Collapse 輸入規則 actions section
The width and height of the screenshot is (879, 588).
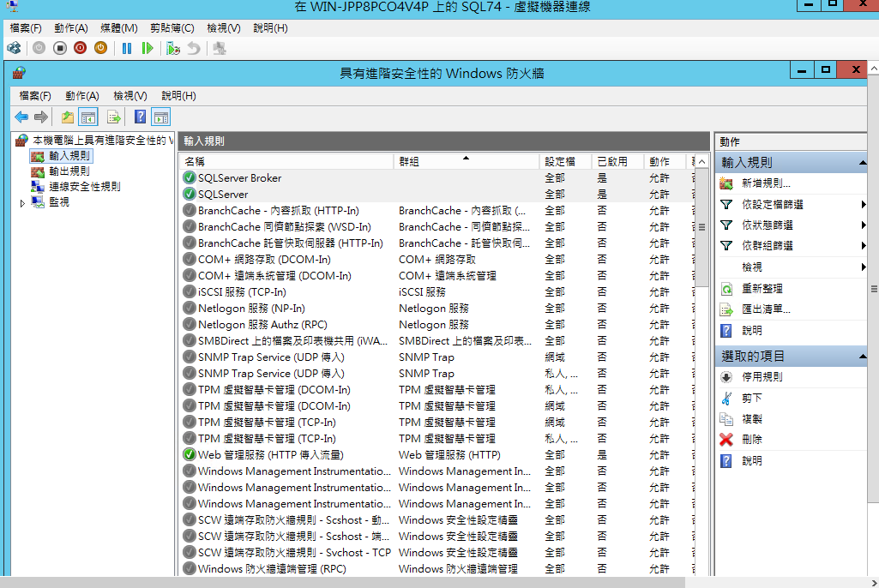pos(862,163)
